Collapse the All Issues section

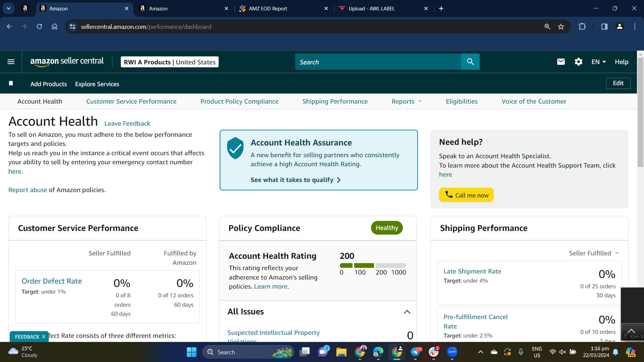[407, 312]
